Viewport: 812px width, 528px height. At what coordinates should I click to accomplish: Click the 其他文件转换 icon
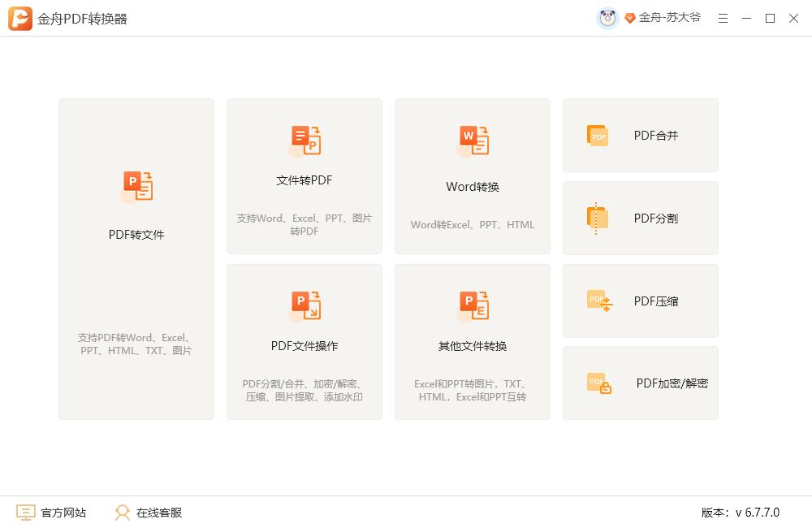pos(473,305)
